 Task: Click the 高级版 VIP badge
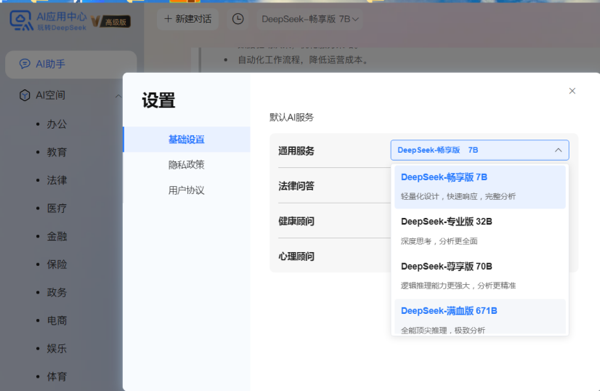111,21
